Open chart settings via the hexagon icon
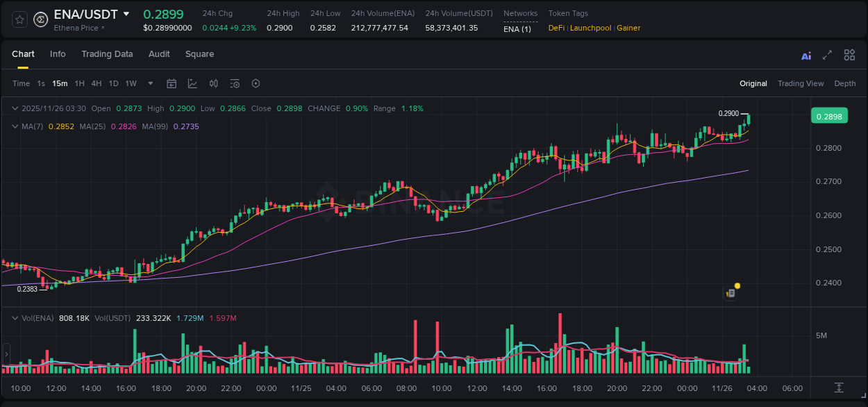 256,83
